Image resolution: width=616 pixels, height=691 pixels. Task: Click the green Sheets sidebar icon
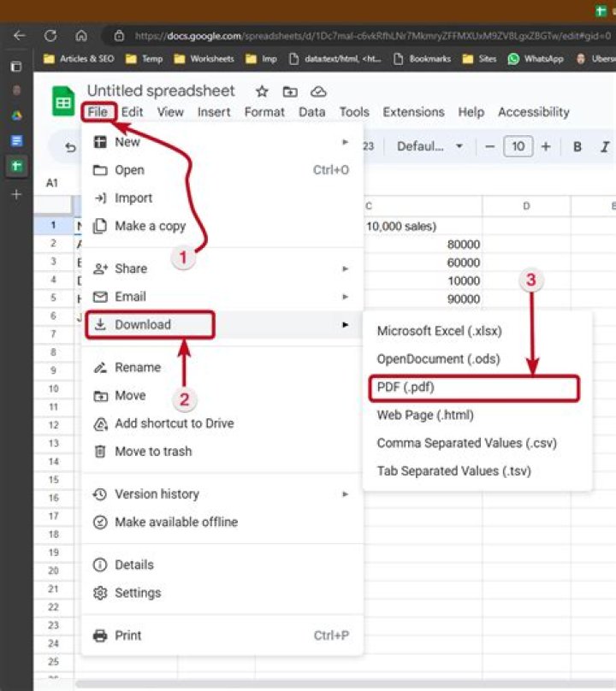17,166
